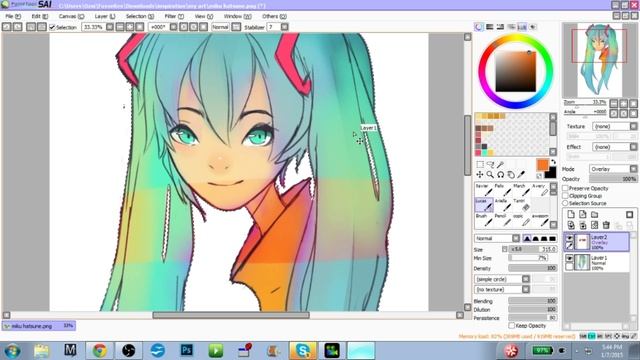Choose the copic marker preset

pos(521,220)
